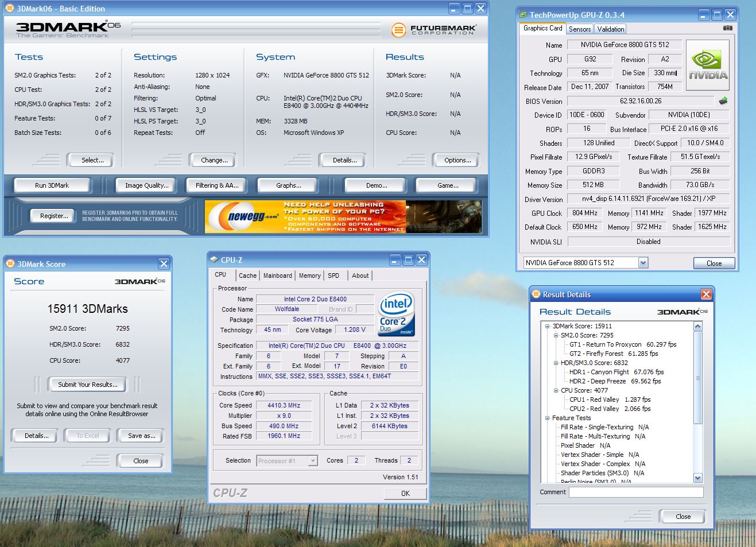756x547 pixels.
Task: Collapse the CPU Score tree node
Action: pyautogui.click(x=556, y=390)
